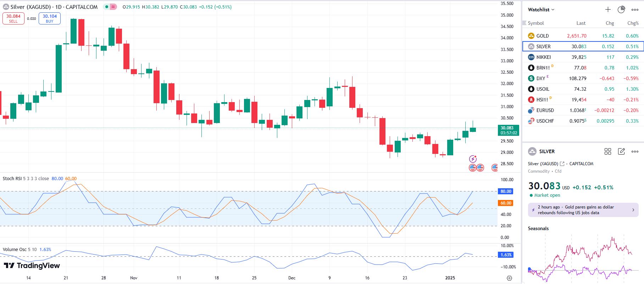The width and height of the screenshot is (644, 284).
Task: Click the HSI1! symbol logo icon
Action: point(531,100)
